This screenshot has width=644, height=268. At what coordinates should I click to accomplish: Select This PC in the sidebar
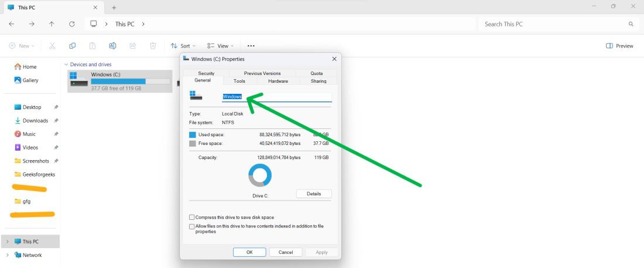point(31,242)
